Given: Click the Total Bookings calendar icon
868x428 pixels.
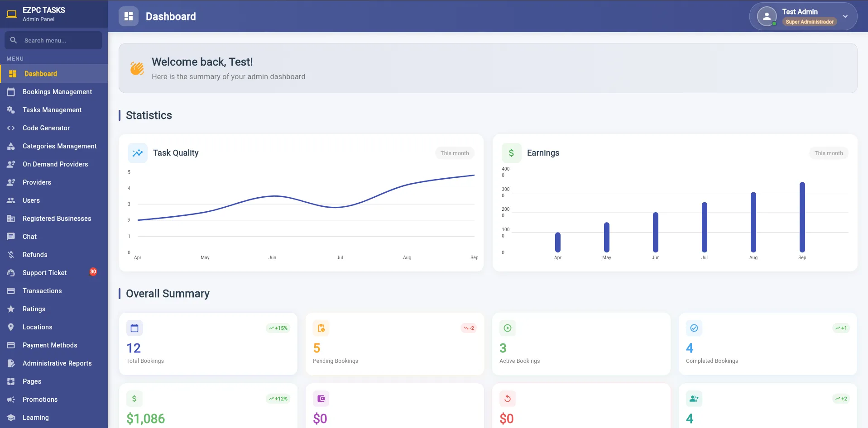Looking at the screenshot, I should (134, 328).
